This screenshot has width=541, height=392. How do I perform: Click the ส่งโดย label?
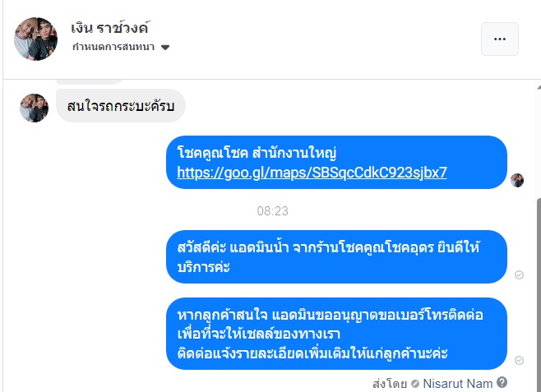(x=391, y=383)
